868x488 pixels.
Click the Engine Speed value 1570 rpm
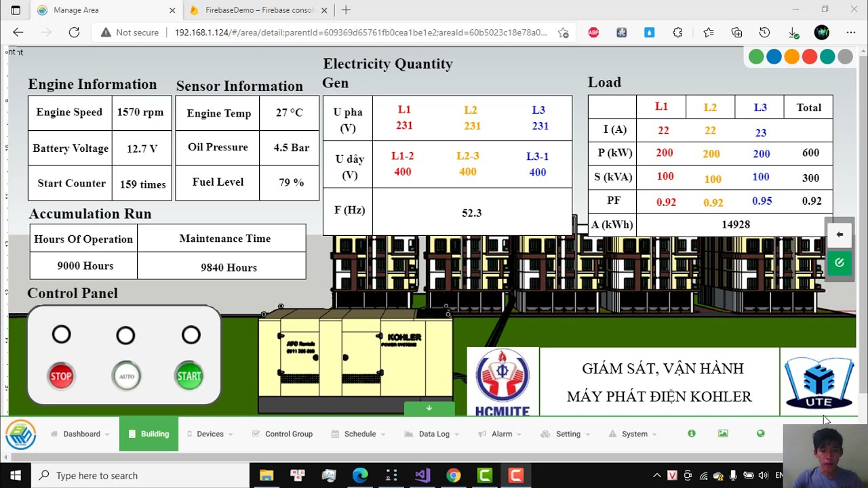pyautogui.click(x=140, y=113)
